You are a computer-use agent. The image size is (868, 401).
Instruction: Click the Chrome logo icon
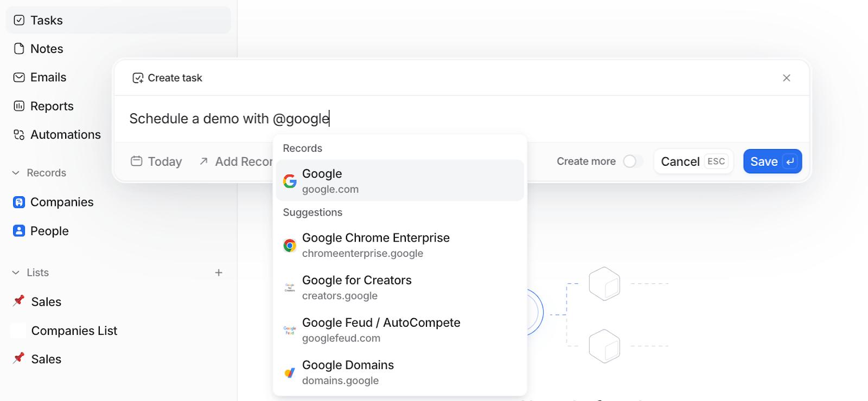[x=290, y=245]
